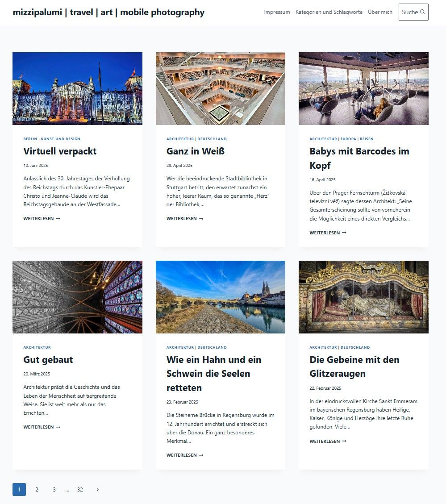446x504 pixels.
Task: Click Weiterlesen under Babys mit Barcodes
Action: click(328, 233)
